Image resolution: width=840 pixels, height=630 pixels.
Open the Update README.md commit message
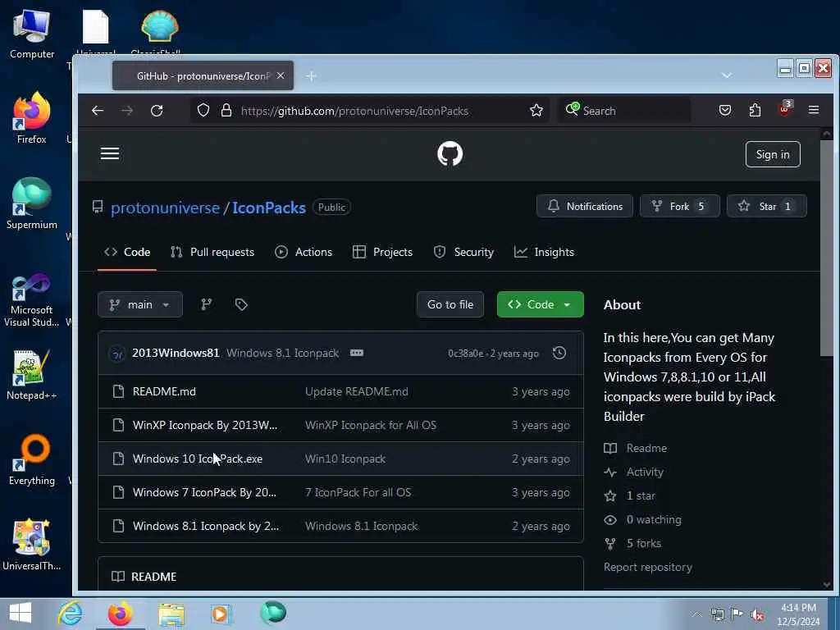click(356, 391)
